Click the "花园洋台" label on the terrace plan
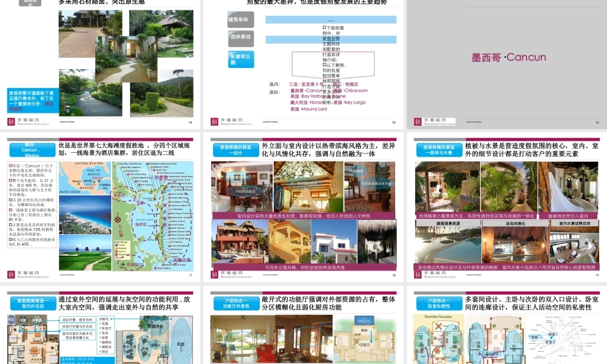The height and width of the screenshot is (364, 607). click(x=155, y=326)
